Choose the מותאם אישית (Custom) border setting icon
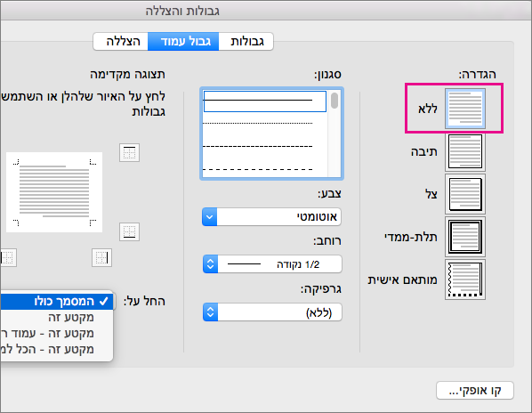 pyautogui.click(x=465, y=279)
